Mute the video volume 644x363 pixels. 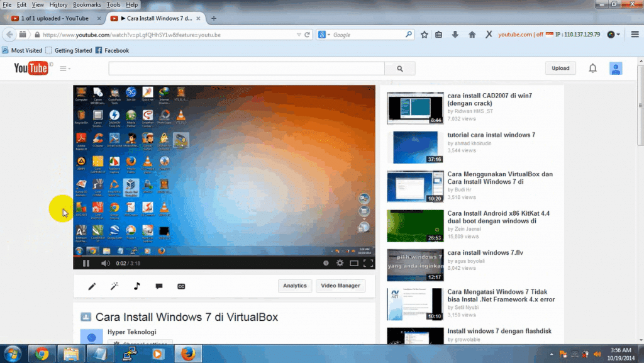pyautogui.click(x=106, y=263)
